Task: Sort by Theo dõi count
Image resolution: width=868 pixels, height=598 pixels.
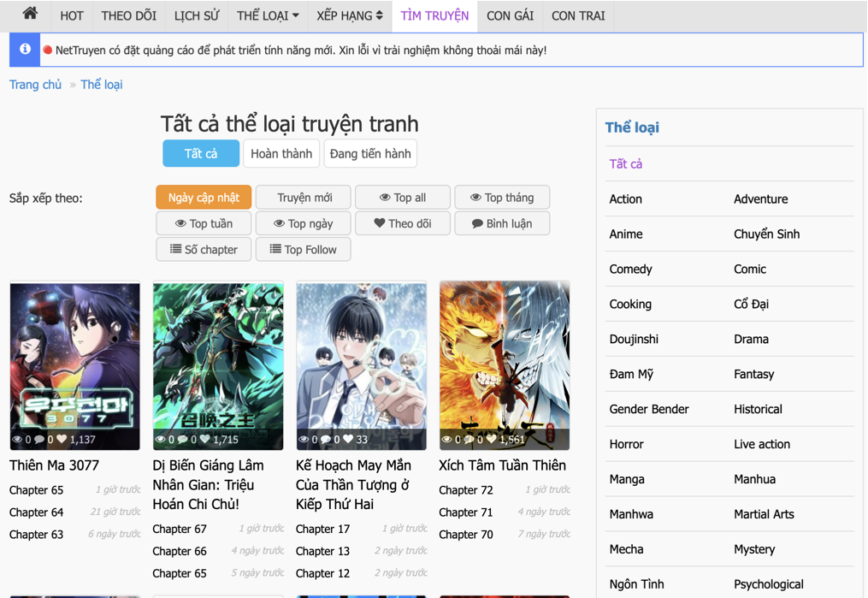Action: coord(403,223)
